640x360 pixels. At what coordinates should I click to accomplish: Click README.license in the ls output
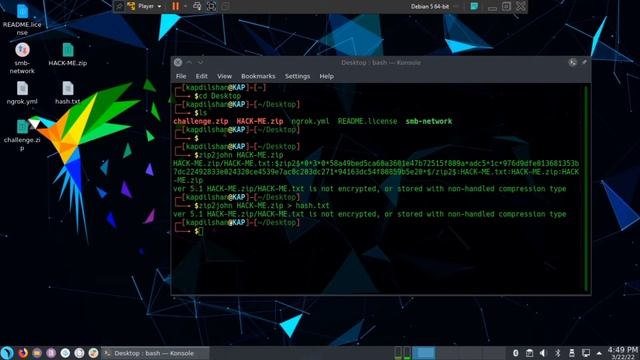point(367,121)
